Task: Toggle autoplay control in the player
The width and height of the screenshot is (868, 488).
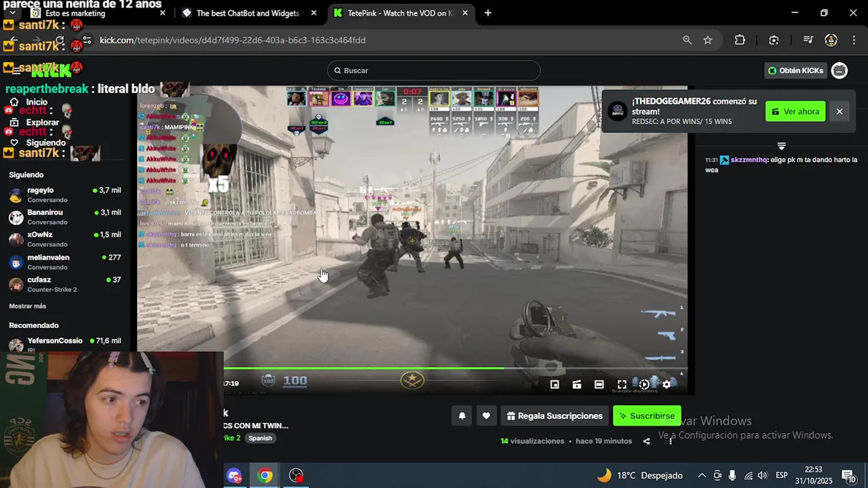Action: tap(644, 384)
